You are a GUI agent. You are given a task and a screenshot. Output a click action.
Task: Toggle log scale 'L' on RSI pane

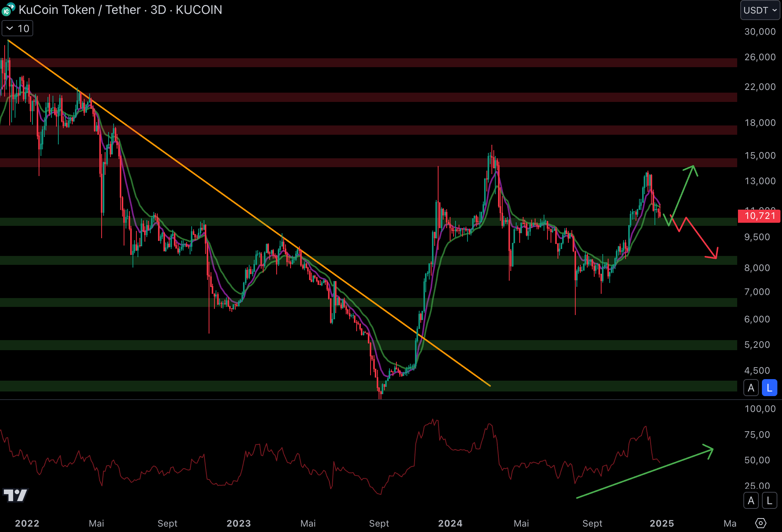tap(769, 501)
